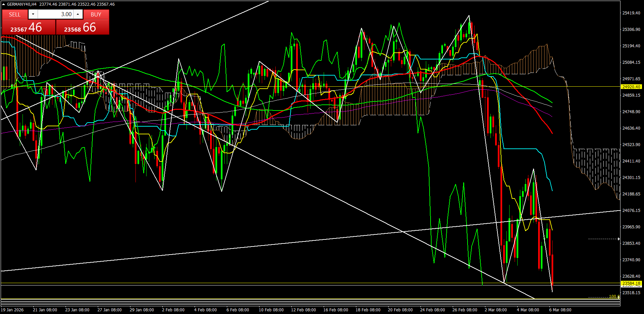Click the 6 Mar 08:00 time label

560,310
